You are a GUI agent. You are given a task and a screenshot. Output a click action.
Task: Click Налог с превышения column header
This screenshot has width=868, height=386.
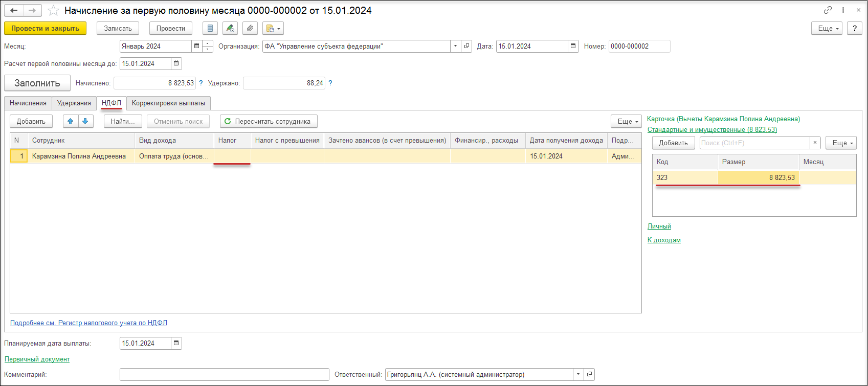287,140
